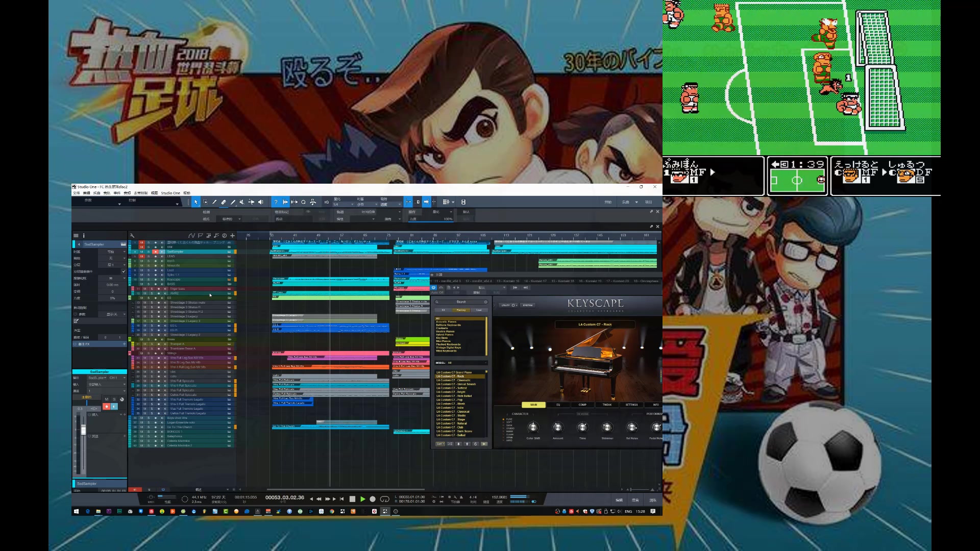Select the Listen speaker tool
Viewport: 980px width, 551px height.
tap(260, 202)
